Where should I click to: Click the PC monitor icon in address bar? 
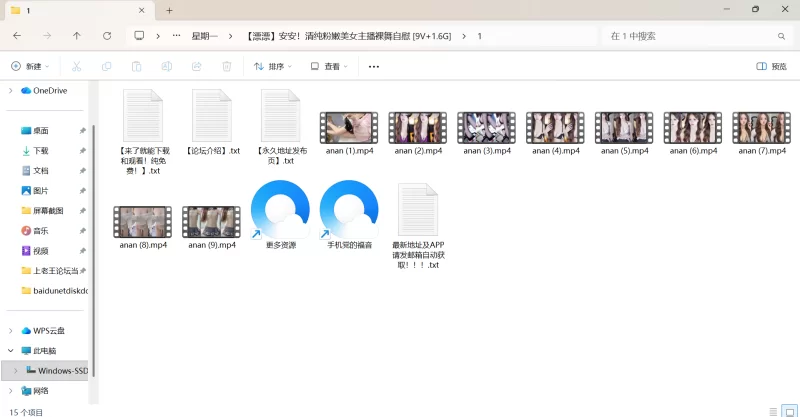139,36
